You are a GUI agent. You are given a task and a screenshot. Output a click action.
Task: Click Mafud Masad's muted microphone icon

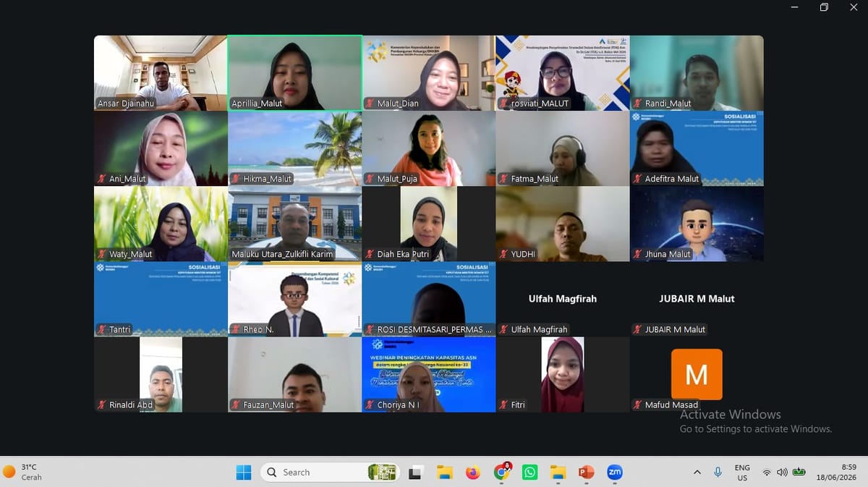[637, 405]
